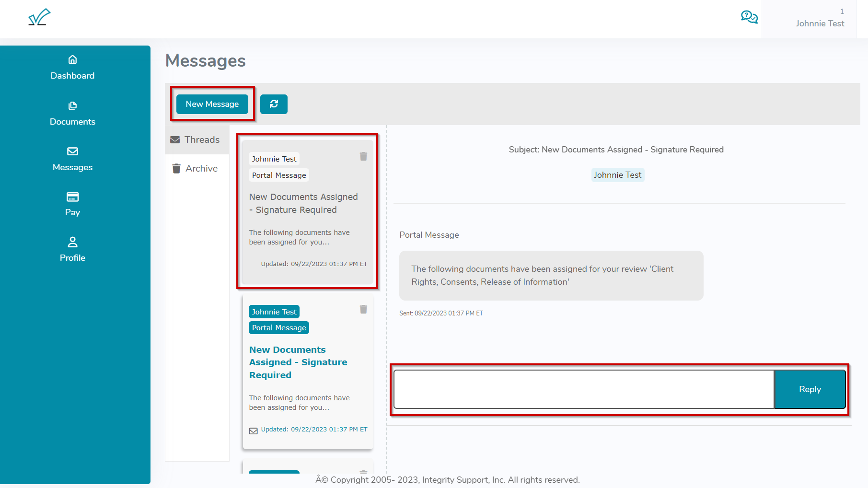Viewport: 868px width, 488px height.
Task: Click the Pay credit card icon
Action: (x=72, y=197)
